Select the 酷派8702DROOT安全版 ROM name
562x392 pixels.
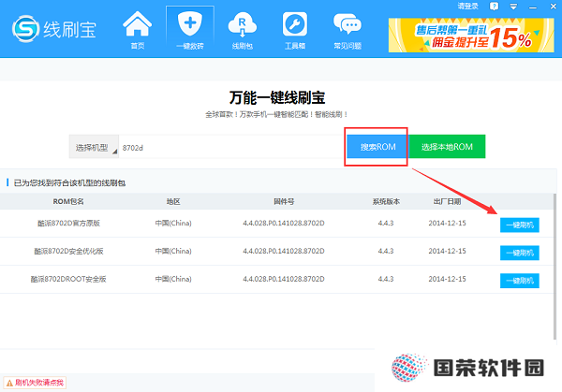(x=68, y=279)
